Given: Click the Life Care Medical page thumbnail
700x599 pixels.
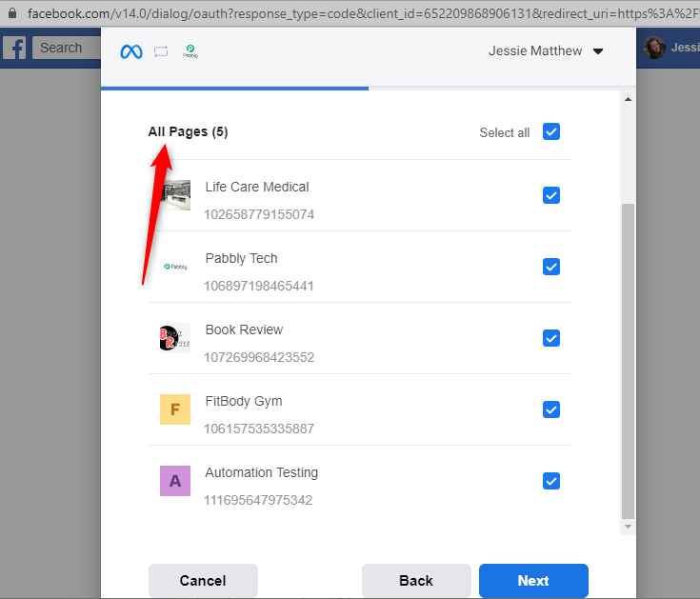Looking at the screenshot, I should 175,195.
